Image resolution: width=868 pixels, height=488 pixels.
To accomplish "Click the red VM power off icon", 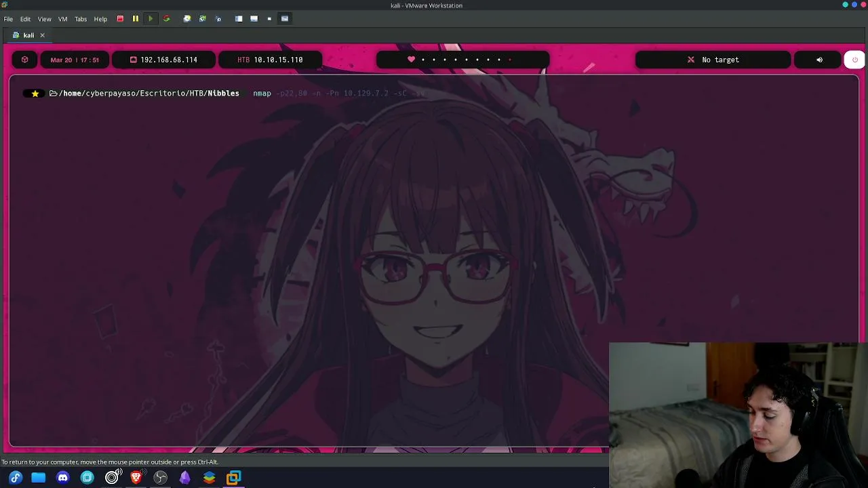I will click(120, 19).
